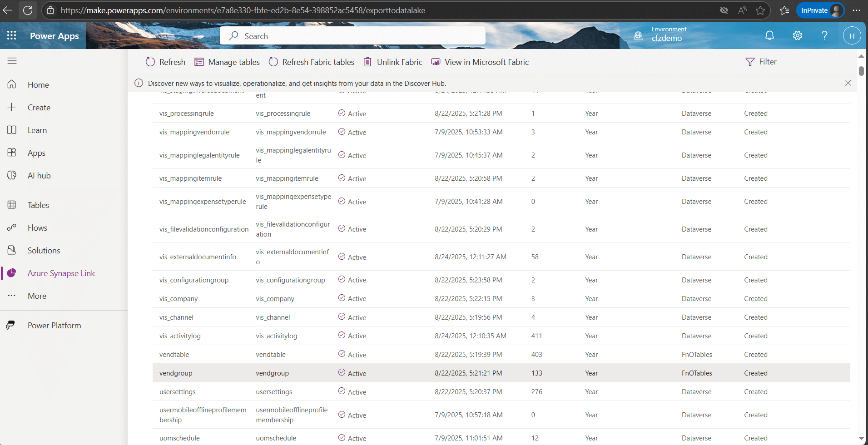Open Solutions in the sidebar
The height and width of the screenshot is (445, 868).
[44, 251]
